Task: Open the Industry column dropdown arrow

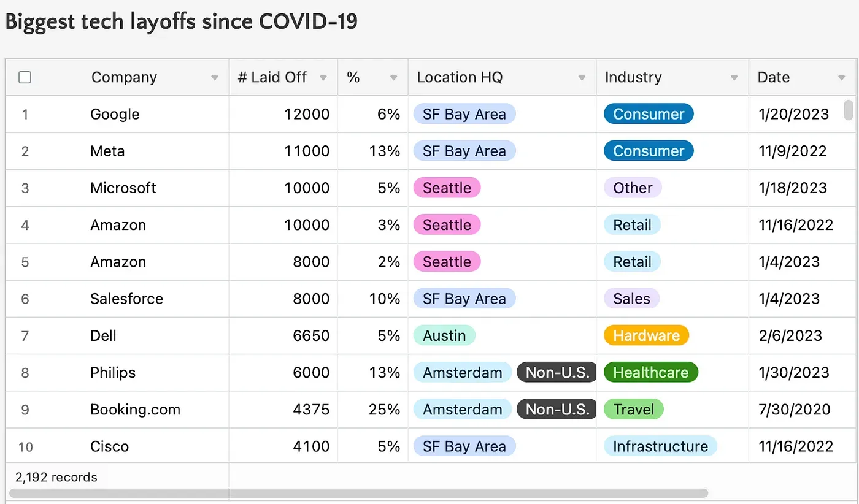Action: pos(734,78)
